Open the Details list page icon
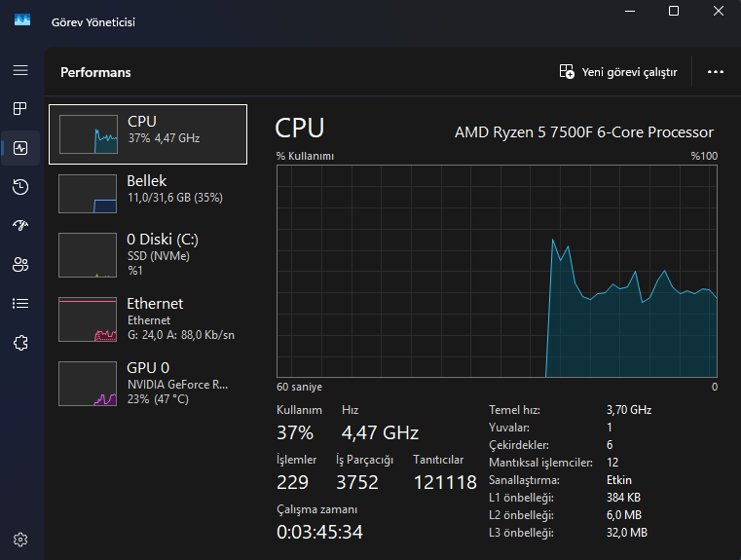 20,303
